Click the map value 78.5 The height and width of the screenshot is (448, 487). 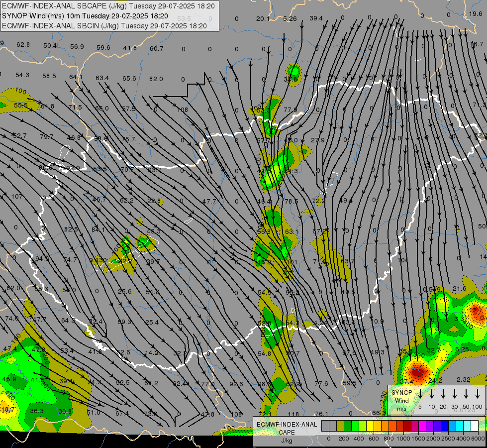click(292, 201)
